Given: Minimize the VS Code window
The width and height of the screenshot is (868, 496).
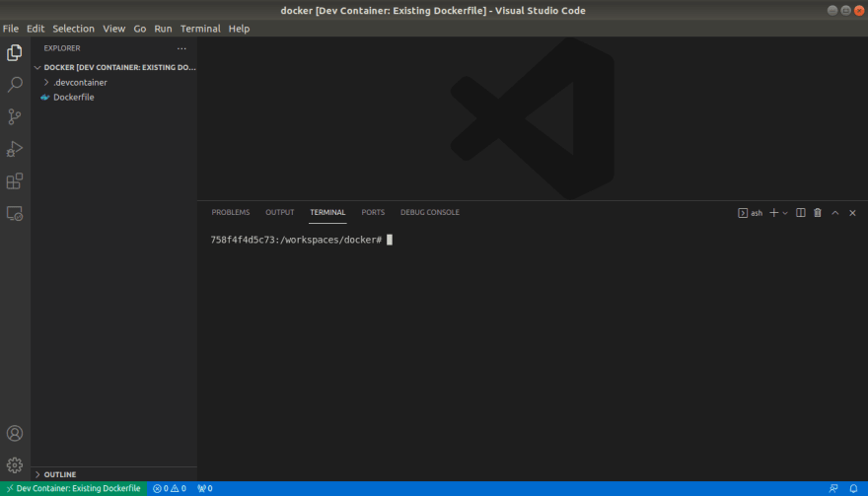Looking at the screenshot, I should click(832, 11).
